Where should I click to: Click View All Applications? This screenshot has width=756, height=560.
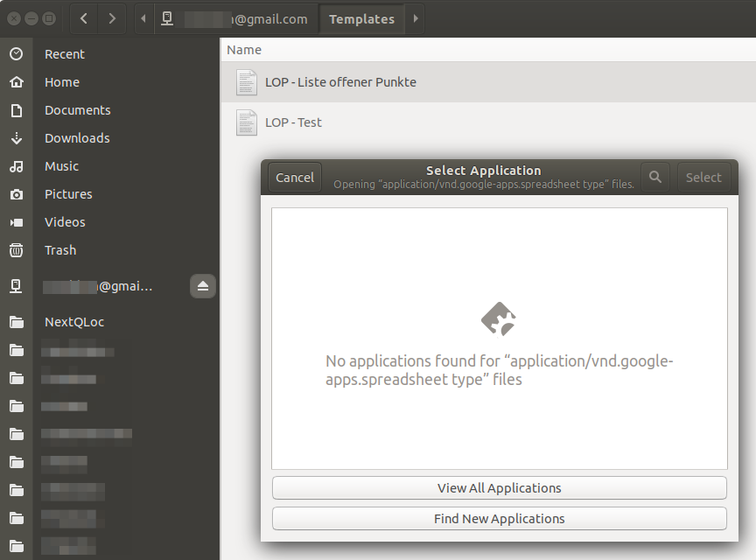coord(499,488)
